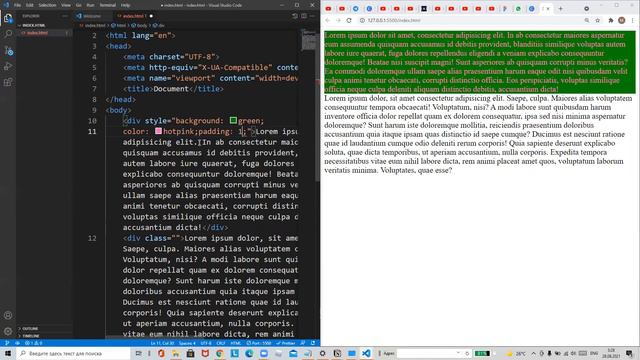Click the unsaved dot on index.html tab
Screen dimensions: 640x360
click(x=151, y=16)
